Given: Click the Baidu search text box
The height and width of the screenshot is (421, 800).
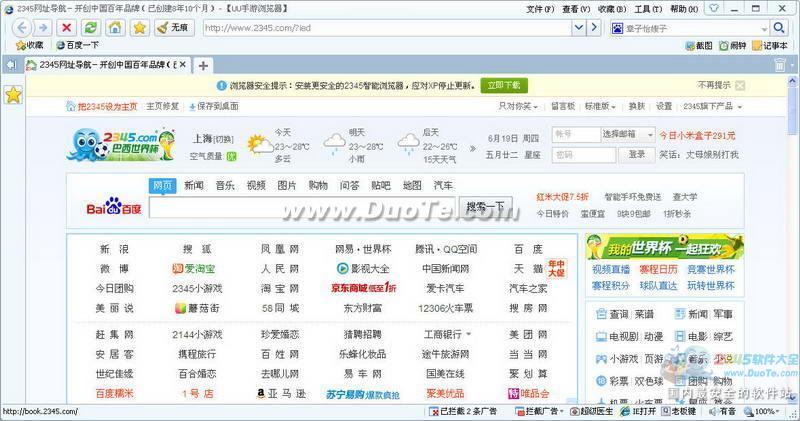Looking at the screenshot, I should pyautogui.click(x=304, y=207).
